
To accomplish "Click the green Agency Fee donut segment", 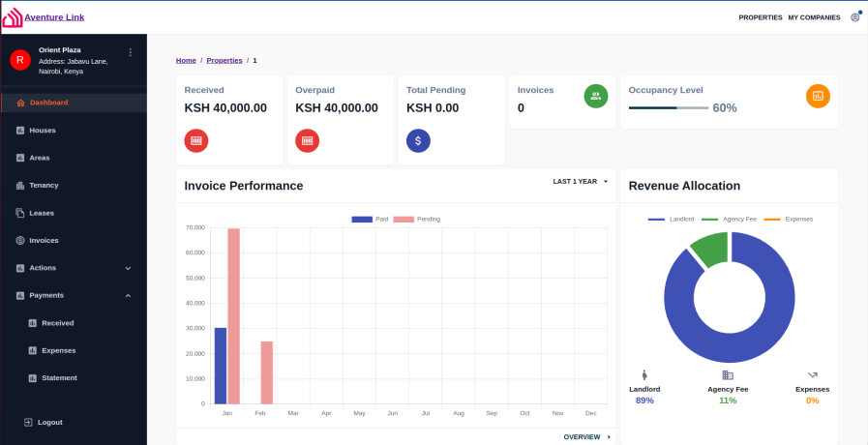I will point(712,247).
